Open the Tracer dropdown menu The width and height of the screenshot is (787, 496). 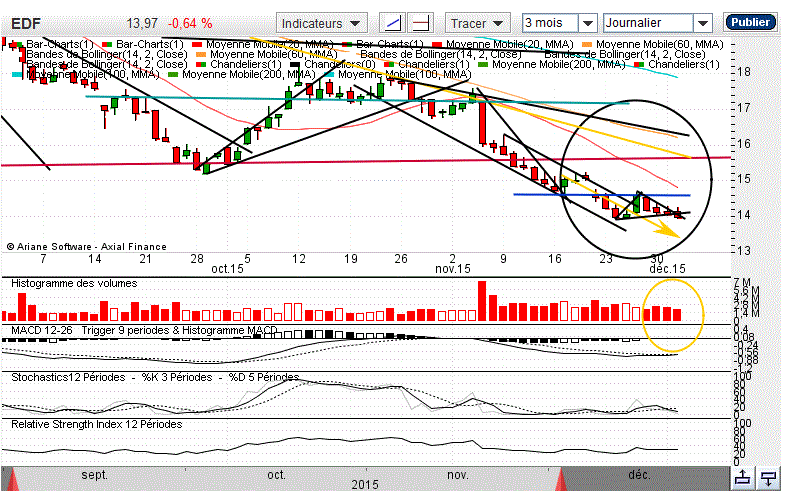(x=477, y=23)
